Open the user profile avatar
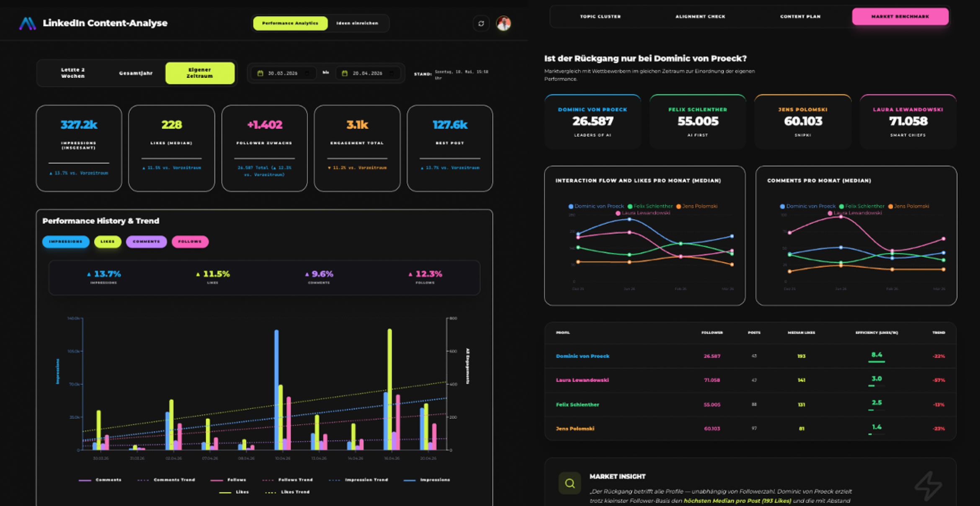 (503, 23)
